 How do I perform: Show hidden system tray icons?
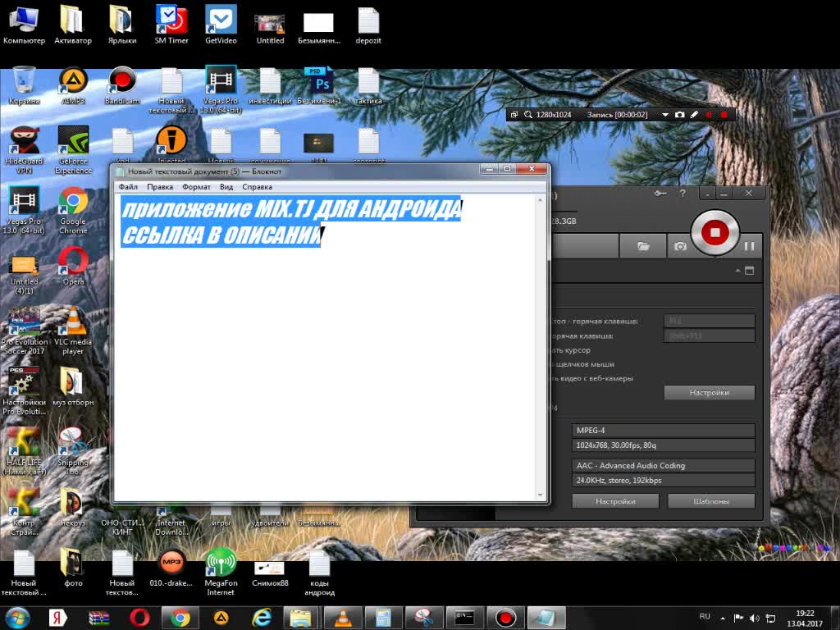(723, 617)
